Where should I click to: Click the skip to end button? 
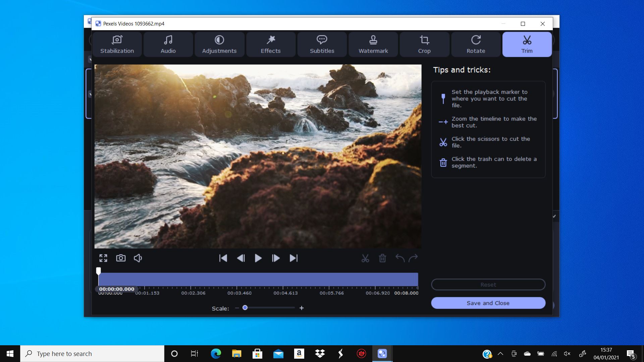(x=293, y=258)
